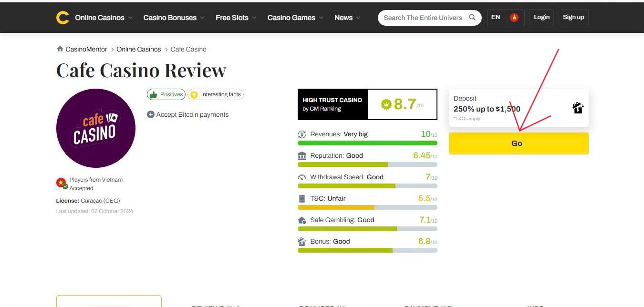Click the Withdrawal Speed rating bar
644x307 pixels.
367,186
